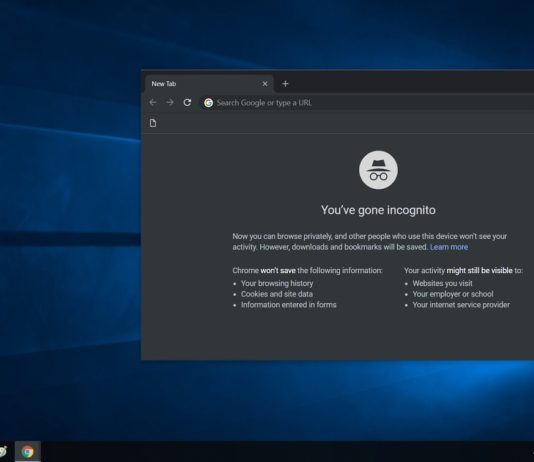The image size is (534, 462).
Task: Click the text Your browsing history
Action: pos(277,283)
